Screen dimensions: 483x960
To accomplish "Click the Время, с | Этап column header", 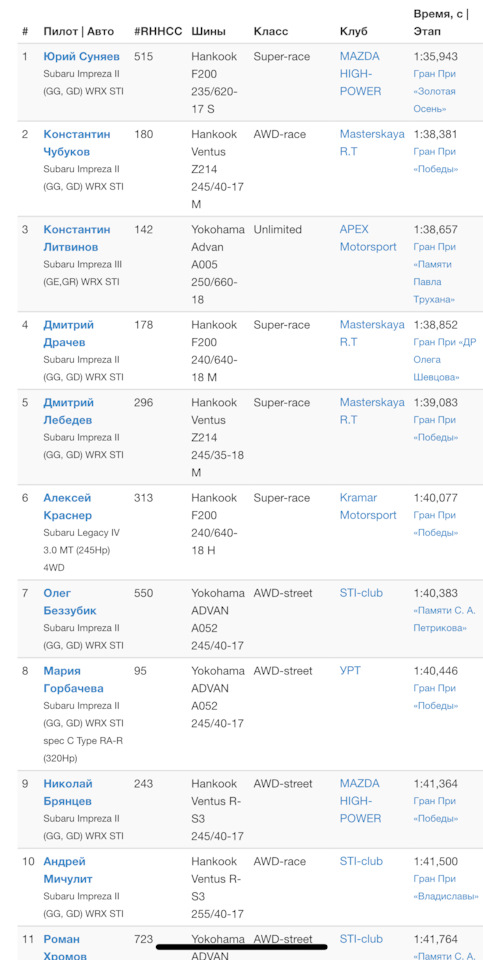I will coord(441,23).
